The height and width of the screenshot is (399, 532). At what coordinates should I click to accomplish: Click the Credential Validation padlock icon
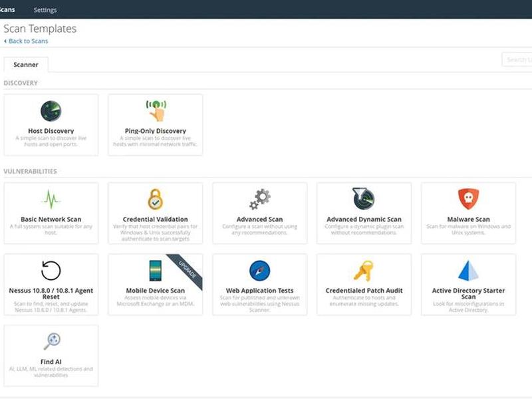[156, 199]
